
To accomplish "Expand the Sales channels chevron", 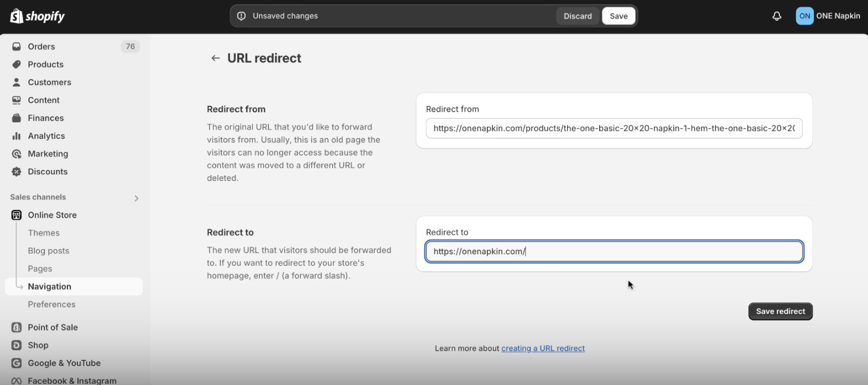I will [136, 198].
